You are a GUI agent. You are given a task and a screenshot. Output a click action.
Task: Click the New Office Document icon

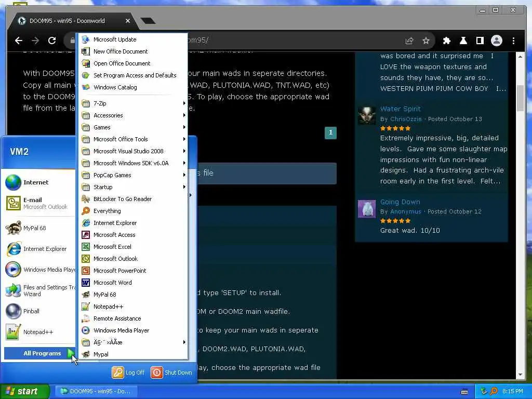pyautogui.click(x=86, y=51)
